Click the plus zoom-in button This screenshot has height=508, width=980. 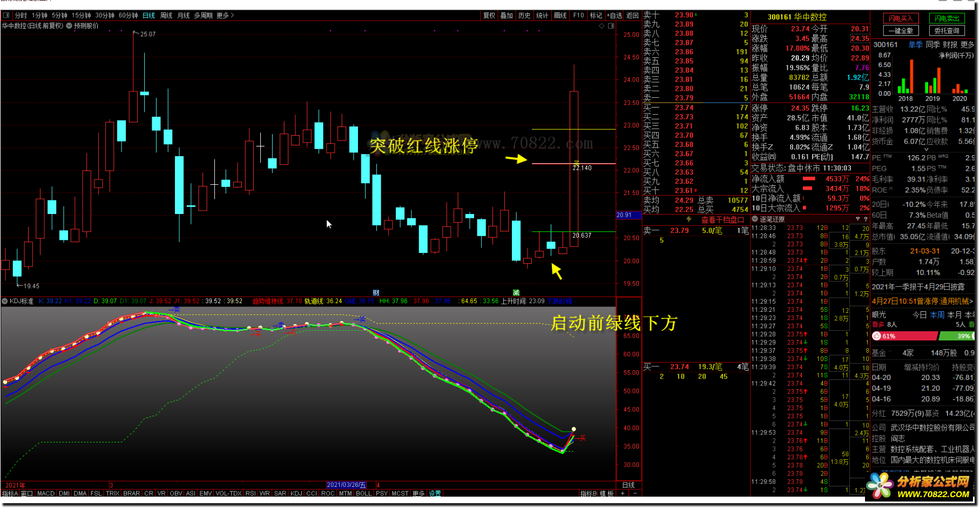[623, 493]
